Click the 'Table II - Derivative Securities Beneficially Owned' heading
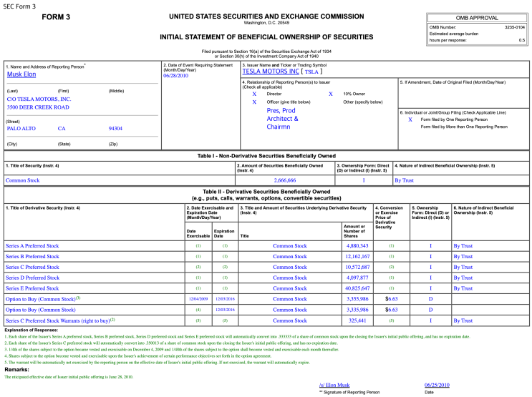The width and height of the screenshot is (532, 397). 266,192
